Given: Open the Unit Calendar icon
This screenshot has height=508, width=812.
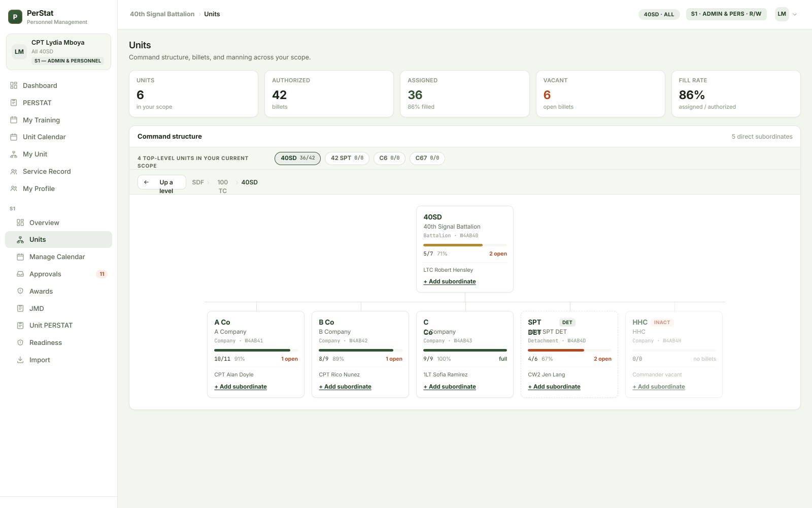Looking at the screenshot, I should (x=14, y=137).
